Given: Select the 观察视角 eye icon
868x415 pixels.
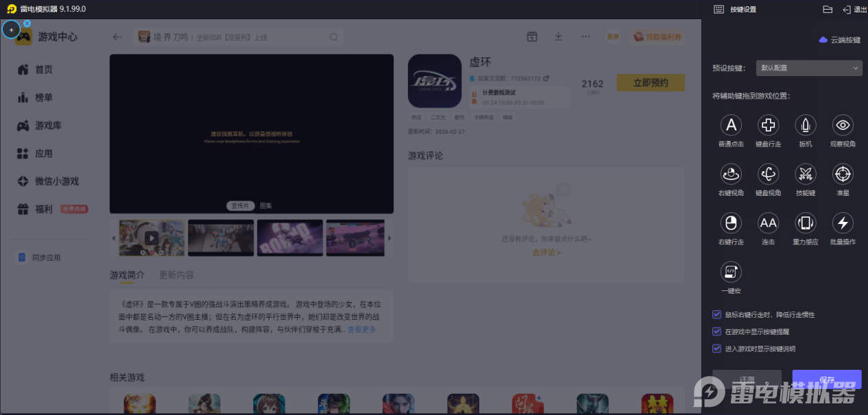Looking at the screenshot, I should (x=842, y=125).
